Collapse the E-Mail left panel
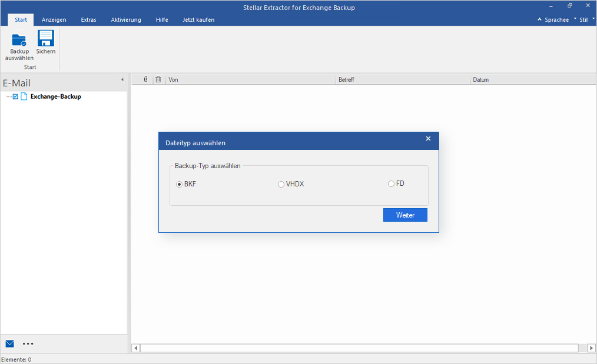The height and width of the screenshot is (364, 597). [x=122, y=79]
